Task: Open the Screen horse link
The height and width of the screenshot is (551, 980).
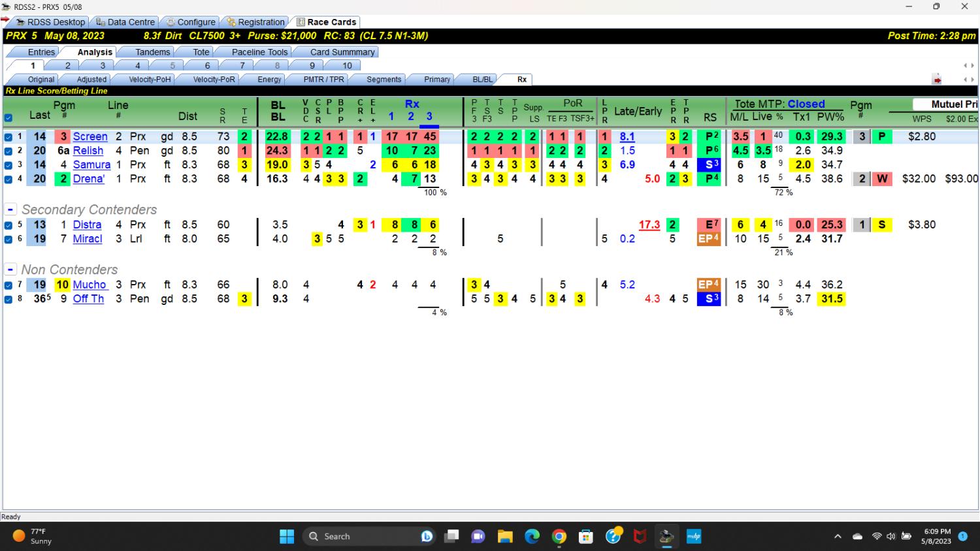Action: pos(90,136)
